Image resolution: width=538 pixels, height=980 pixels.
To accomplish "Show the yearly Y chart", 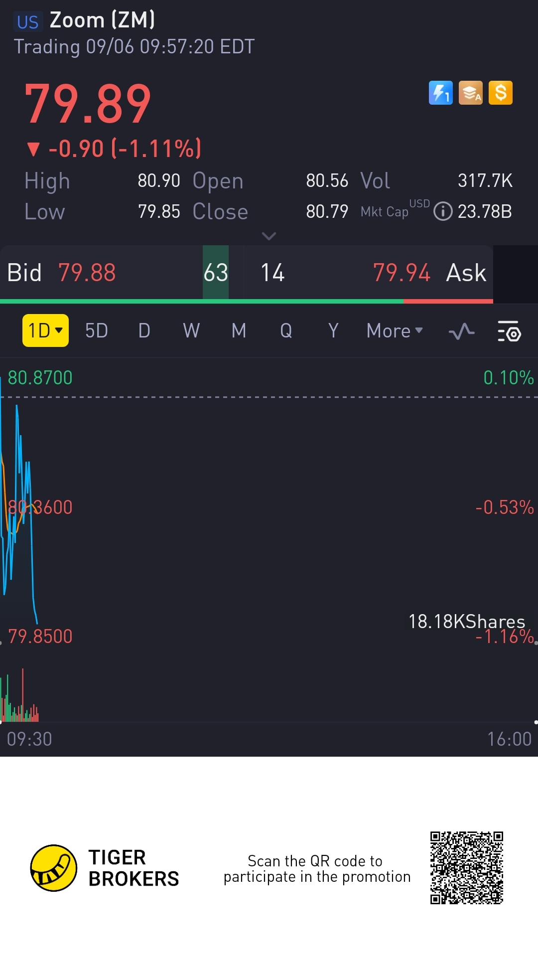I will pyautogui.click(x=333, y=330).
